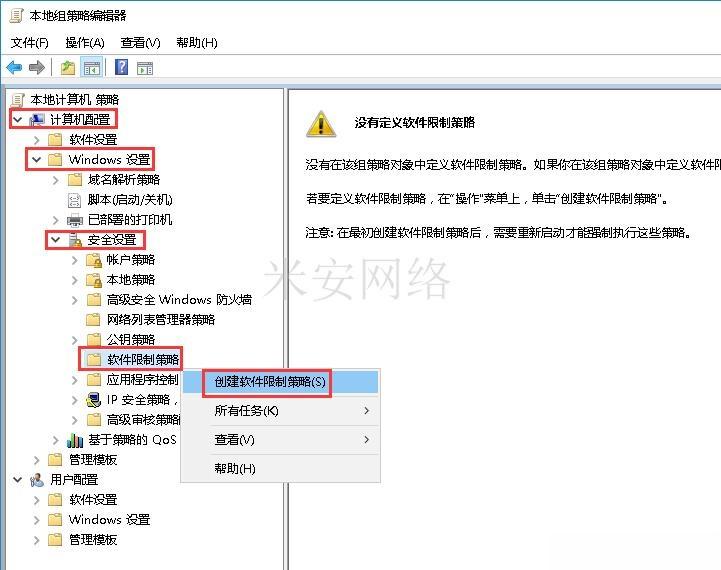721x570 pixels.
Task: Click the 计算机配置 computer icon
Action: point(37,120)
